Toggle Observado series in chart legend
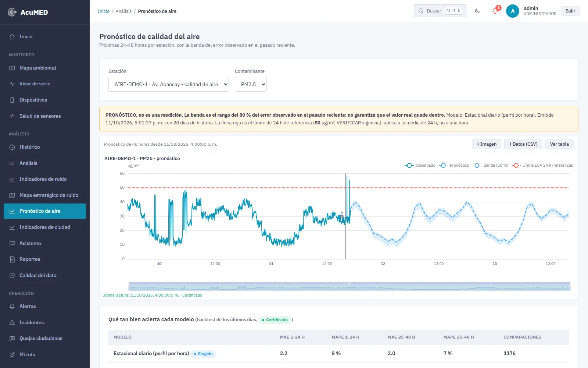This screenshot has width=588, height=368. pyautogui.click(x=420, y=166)
